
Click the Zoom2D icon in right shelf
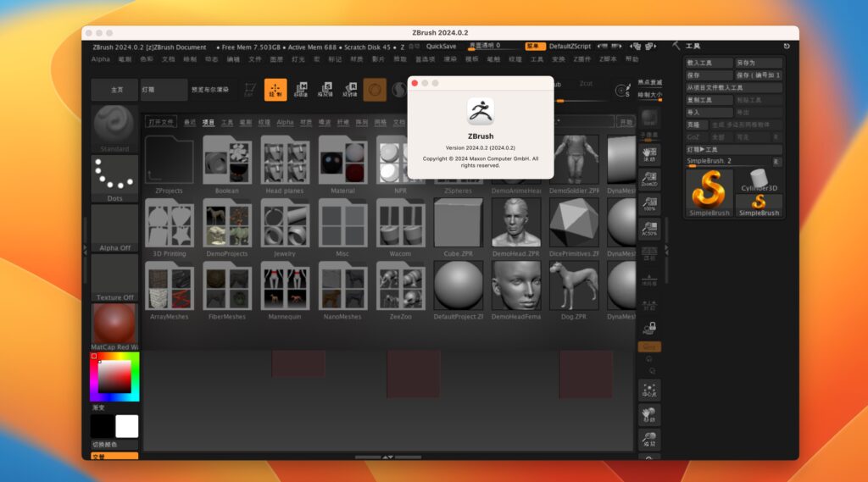(649, 180)
